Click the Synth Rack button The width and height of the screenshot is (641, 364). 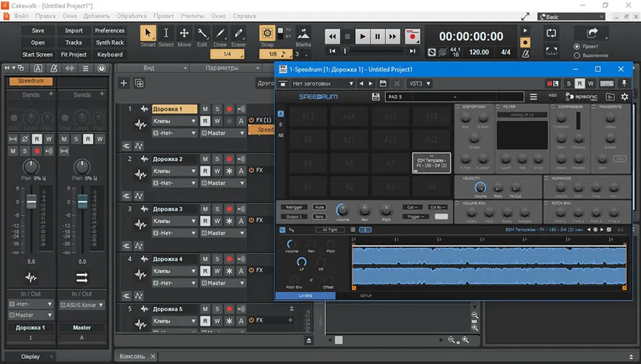(109, 42)
